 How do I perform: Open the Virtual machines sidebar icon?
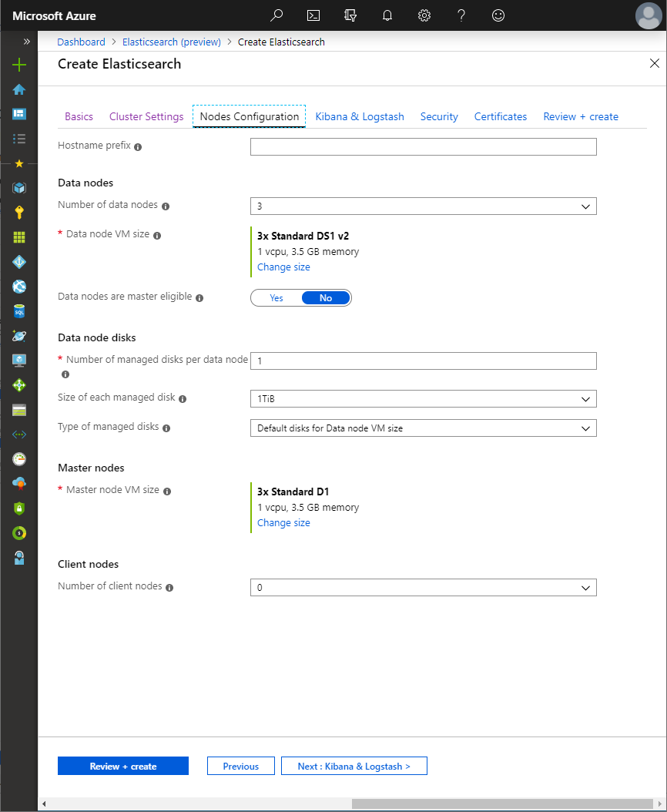pos(18,360)
